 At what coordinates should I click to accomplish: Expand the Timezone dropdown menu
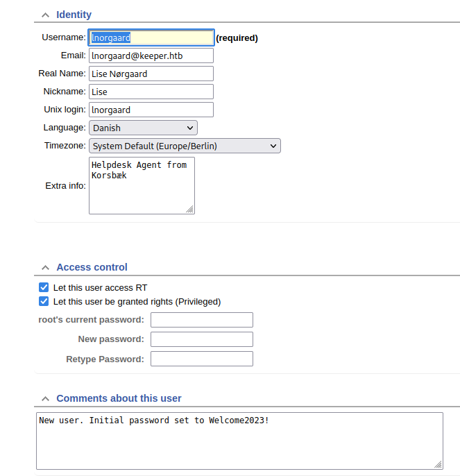185,146
